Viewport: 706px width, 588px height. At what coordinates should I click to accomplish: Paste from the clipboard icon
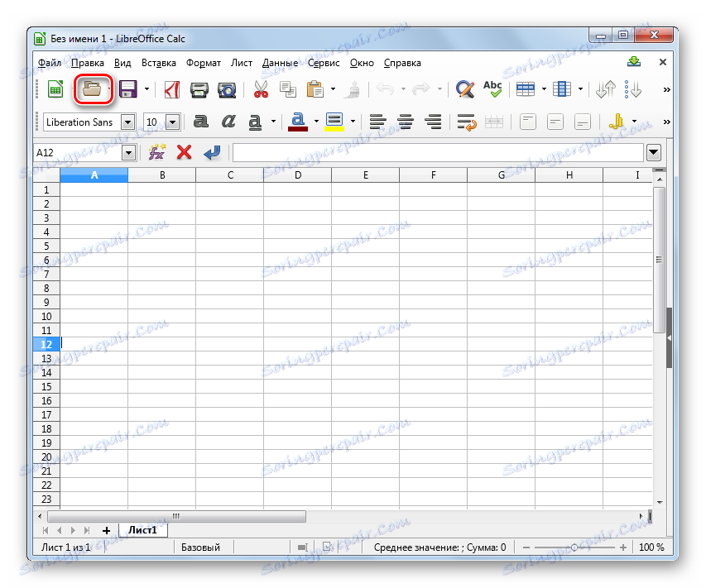point(315,89)
